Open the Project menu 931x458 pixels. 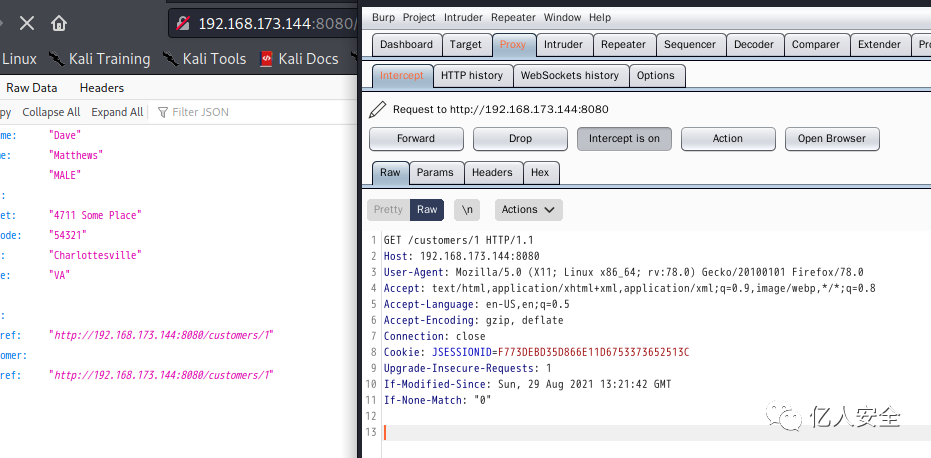tap(419, 18)
